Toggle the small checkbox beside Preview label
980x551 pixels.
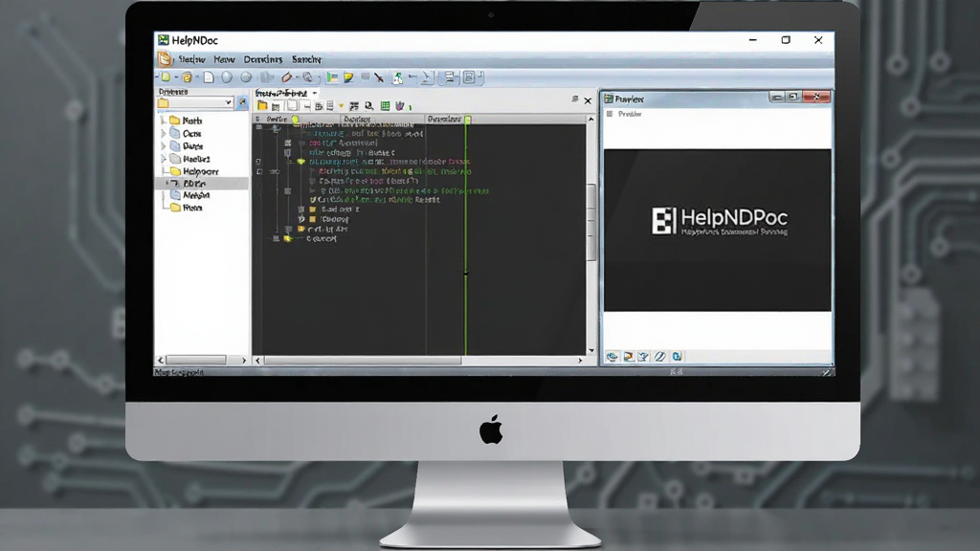point(610,114)
